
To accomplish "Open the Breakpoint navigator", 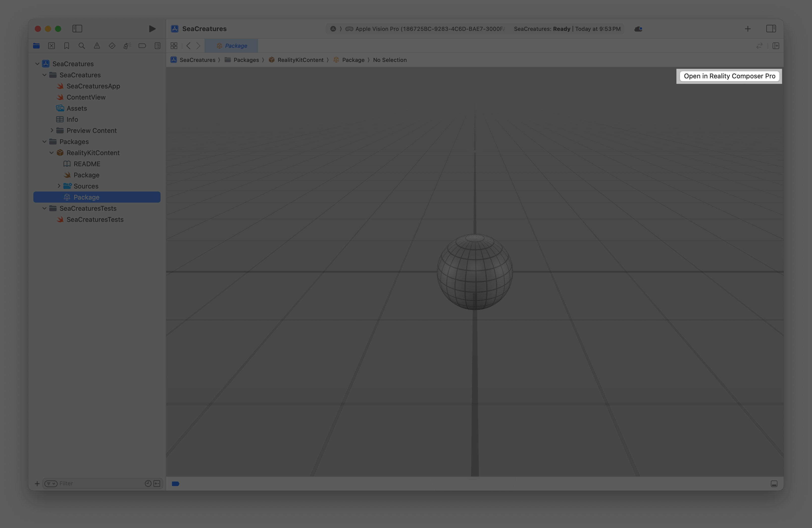I will click(x=142, y=45).
